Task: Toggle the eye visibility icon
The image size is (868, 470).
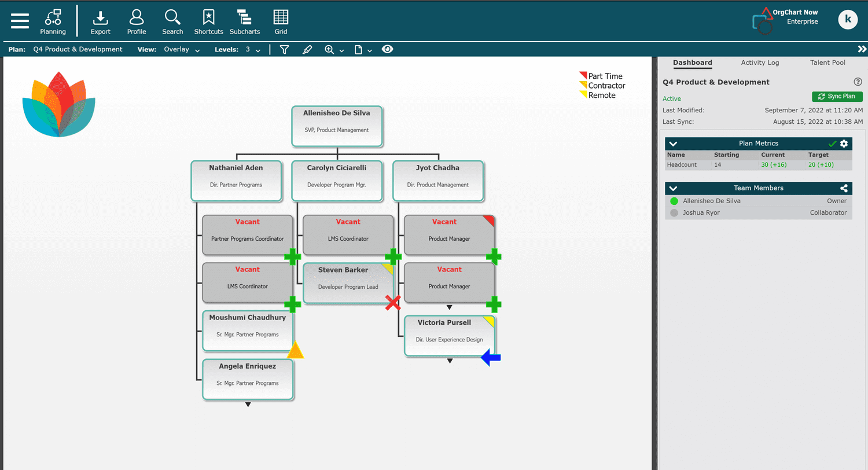Action: click(387, 50)
